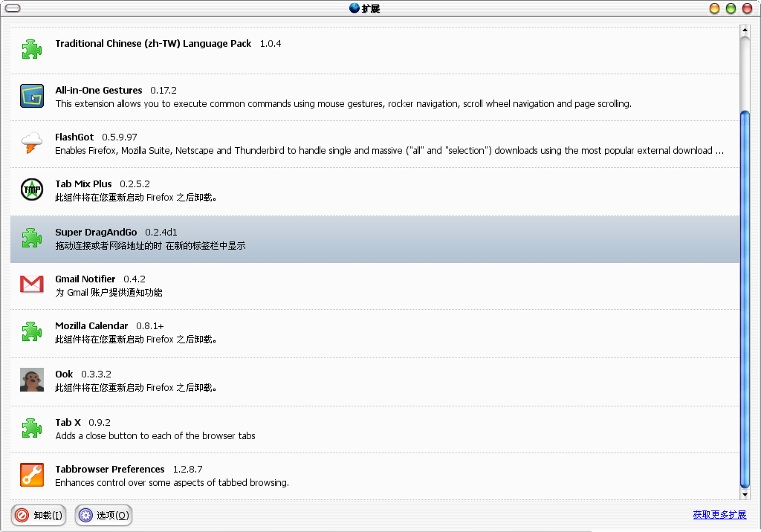
Task: Click the Gmail Notifier Chinese description
Action: coord(109,293)
